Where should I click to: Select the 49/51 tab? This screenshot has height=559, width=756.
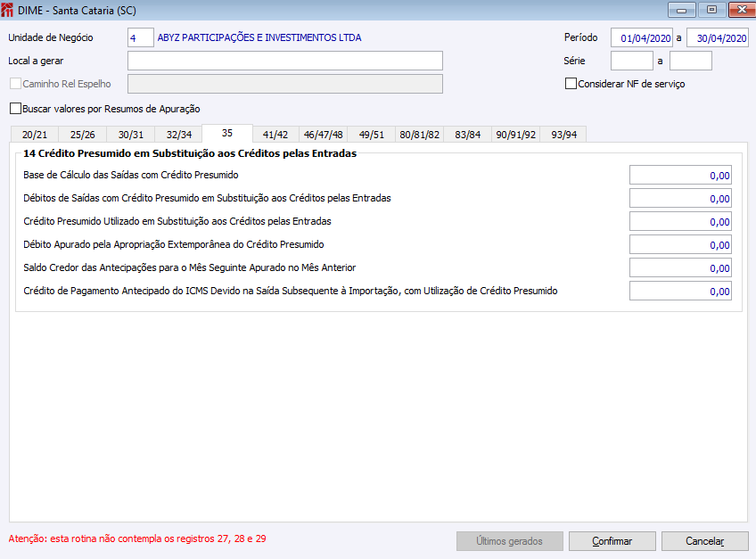coord(371,135)
